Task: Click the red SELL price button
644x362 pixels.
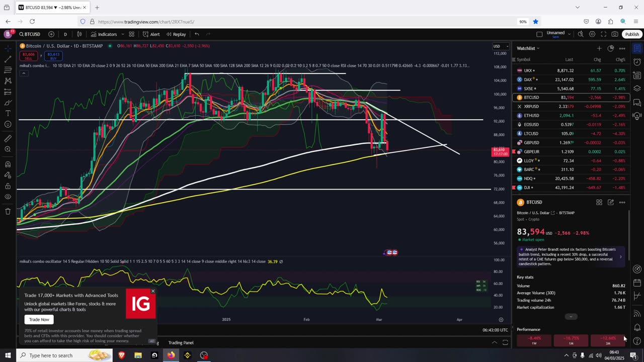Action: pyautogui.click(x=29, y=56)
